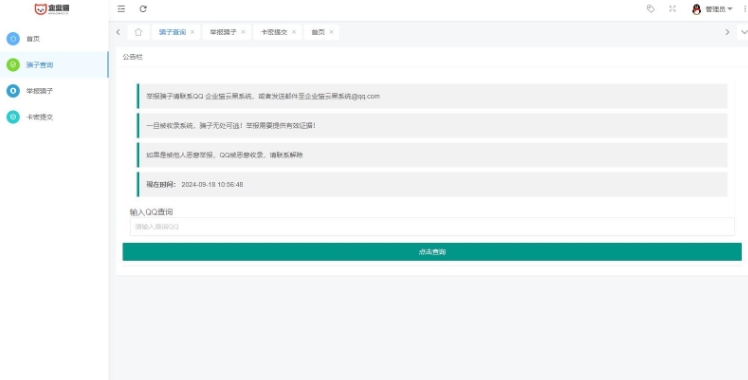Switch to the 首页 tab

click(x=318, y=32)
